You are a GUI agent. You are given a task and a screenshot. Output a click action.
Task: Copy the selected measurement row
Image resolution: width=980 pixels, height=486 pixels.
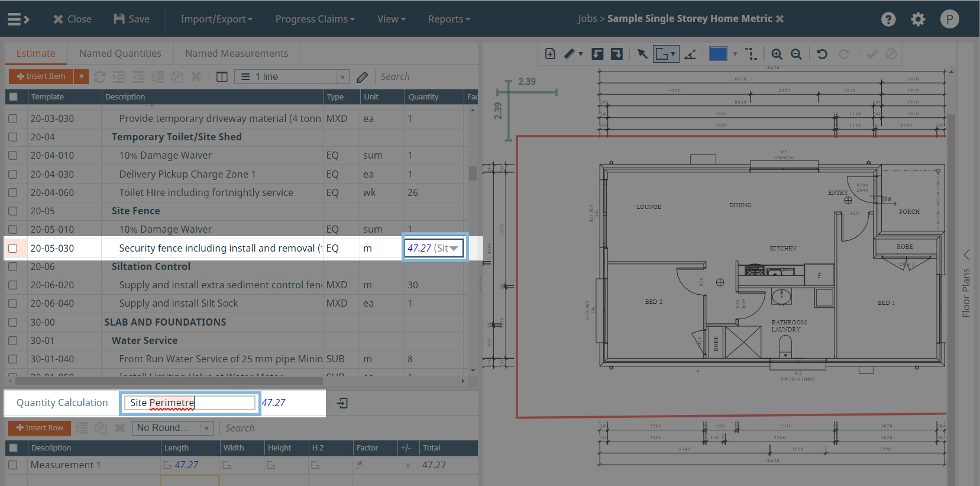click(101, 428)
